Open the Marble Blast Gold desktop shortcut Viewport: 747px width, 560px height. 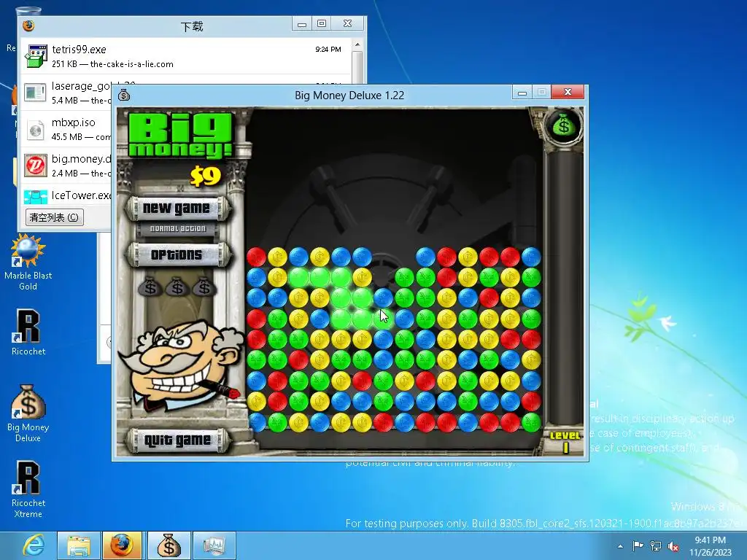pos(28,262)
